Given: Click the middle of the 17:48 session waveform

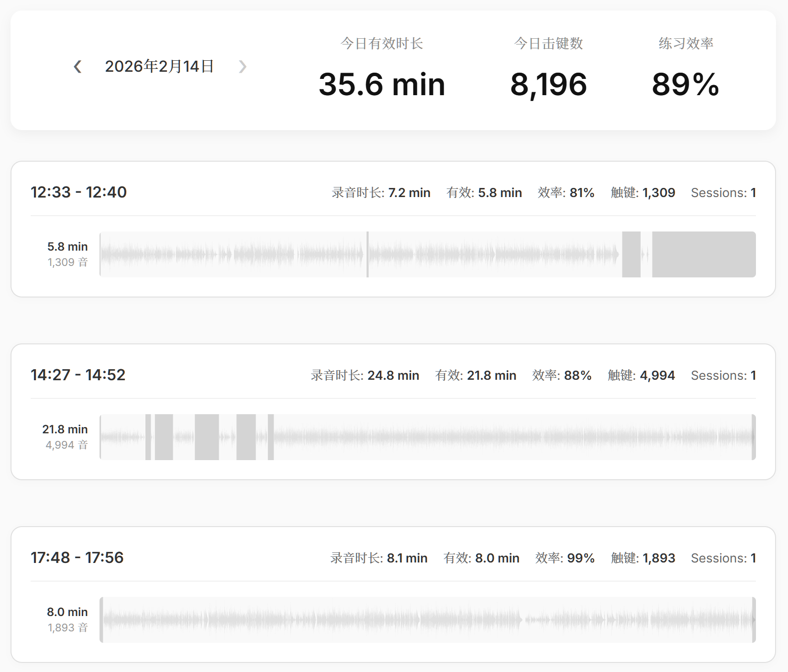Looking at the screenshot, I should tap(428, 620).
